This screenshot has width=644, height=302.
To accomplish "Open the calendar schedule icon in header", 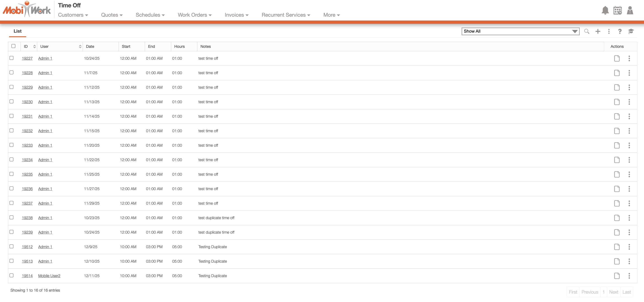I will (x=618, y=11).
